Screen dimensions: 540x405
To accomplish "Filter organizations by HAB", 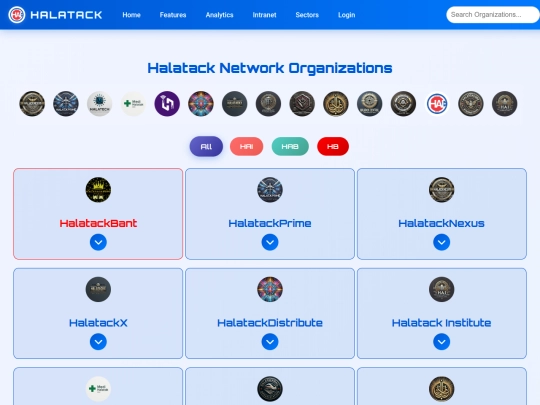I will point(290,146).
